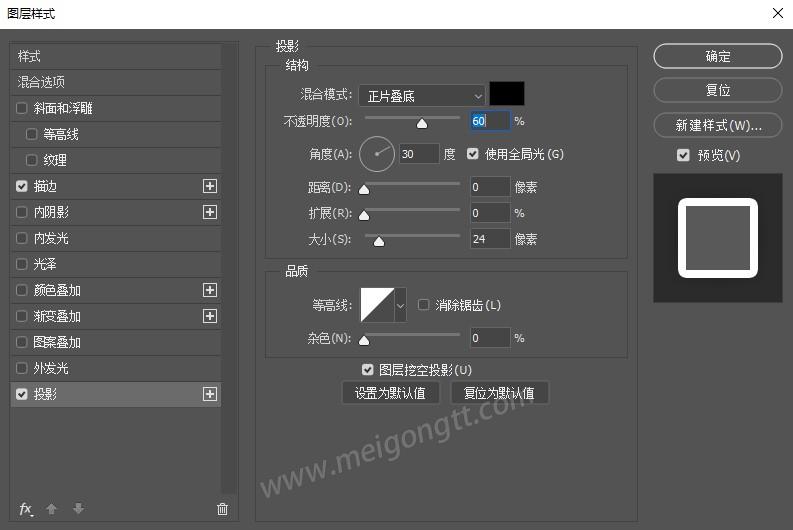Enable the 颜色叠加 checkbox
Viewport: 793px width, 530px height.
click(x=21, y=290)
